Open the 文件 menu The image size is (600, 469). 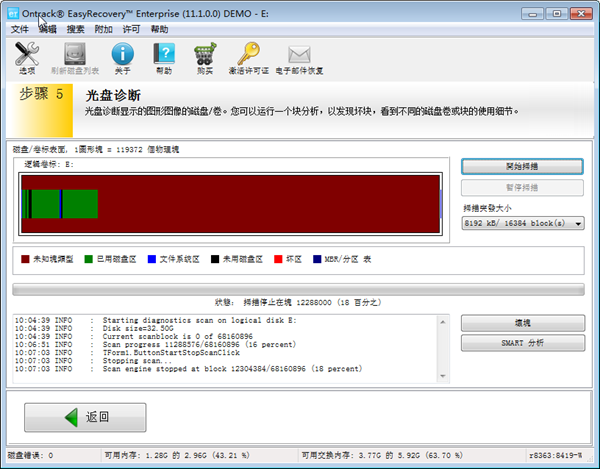point(20,29)
